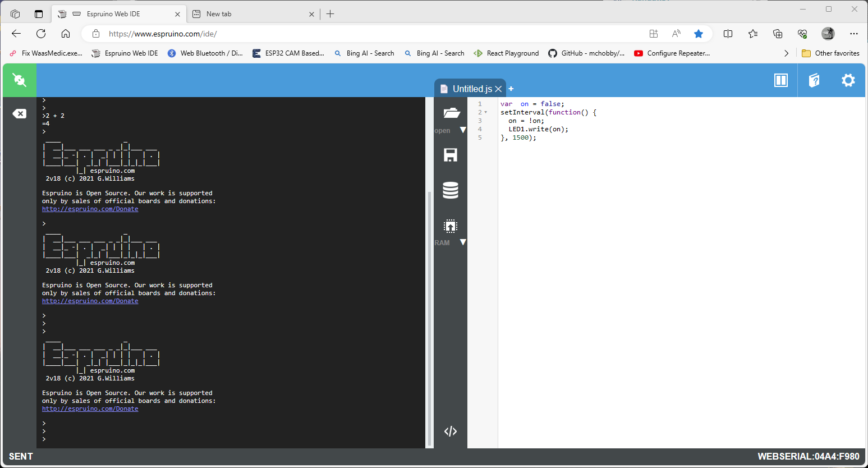
Task: Toggle the favorite star for this page
Action: [699, 34]
